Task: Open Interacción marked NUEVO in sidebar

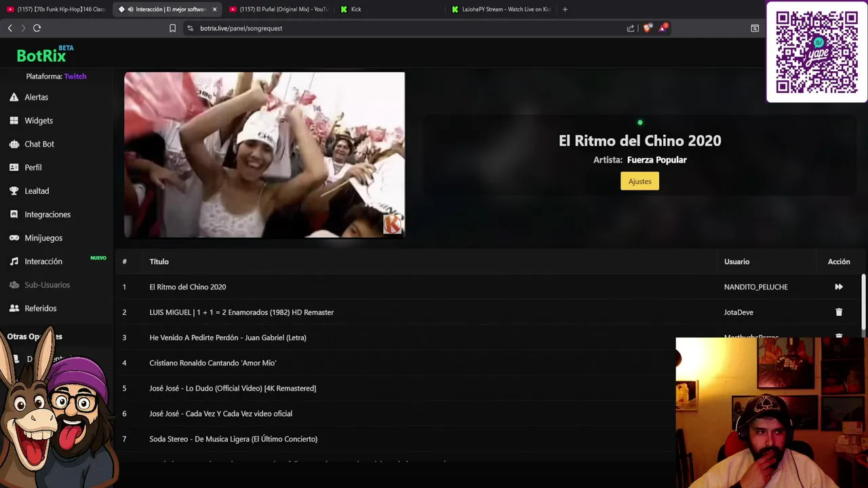Action: [x=43, y=262]
